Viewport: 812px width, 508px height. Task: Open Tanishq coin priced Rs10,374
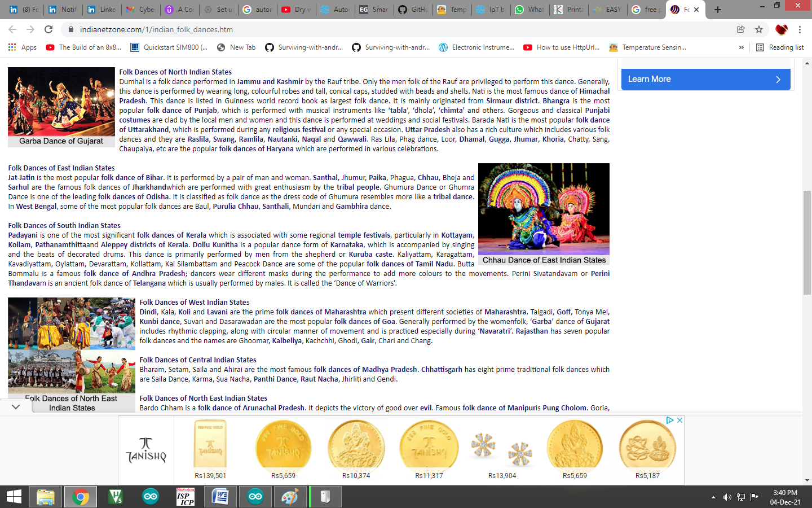[356, 450]
